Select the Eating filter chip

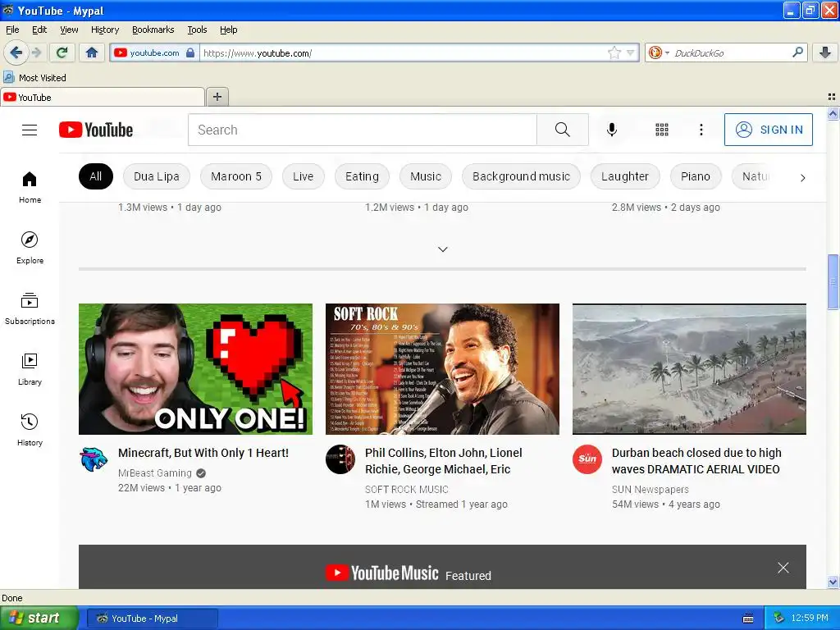pyautogui.click(x=362, y=176)
